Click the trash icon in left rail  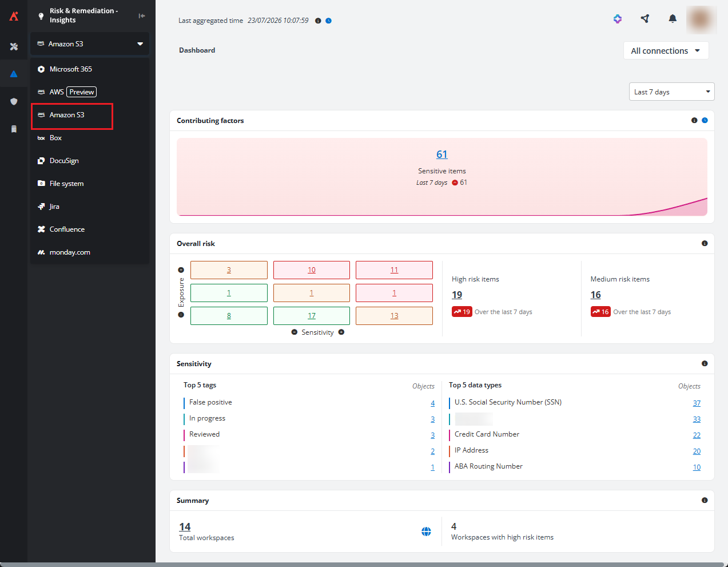[x=14, y=129]
